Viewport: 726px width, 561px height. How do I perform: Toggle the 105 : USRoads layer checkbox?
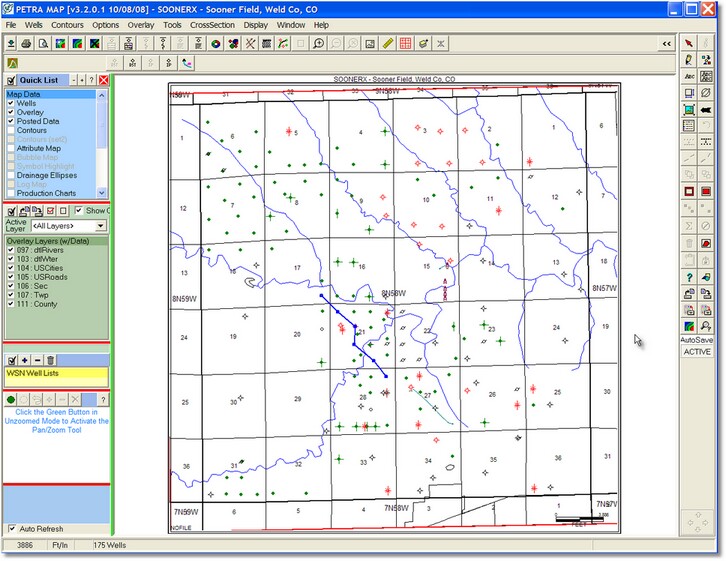[x=11, y=277]
